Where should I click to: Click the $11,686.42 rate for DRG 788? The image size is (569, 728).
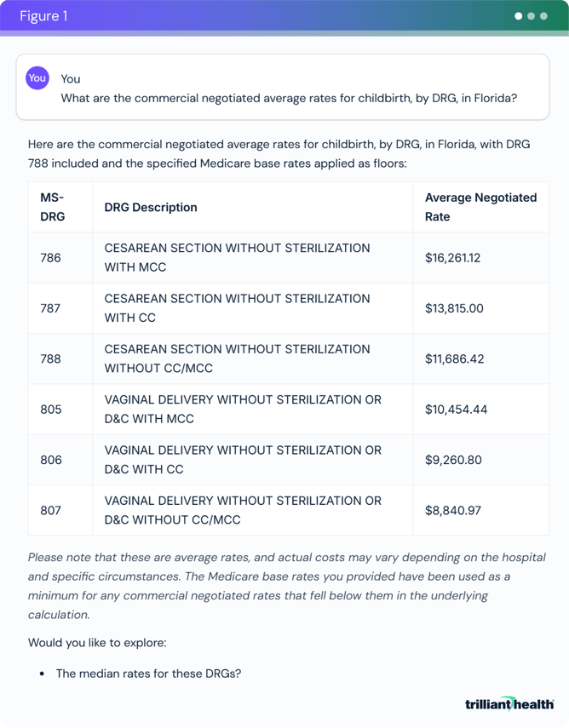(454, 358)
